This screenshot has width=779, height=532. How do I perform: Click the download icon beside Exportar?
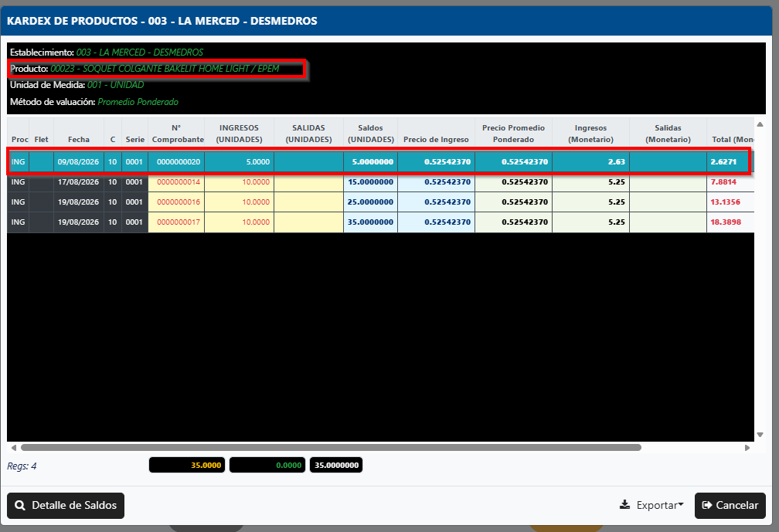[624, 505]
